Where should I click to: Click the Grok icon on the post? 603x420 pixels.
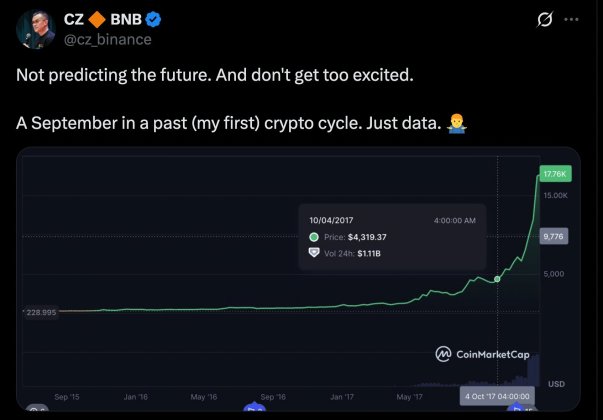click(546, 19)
